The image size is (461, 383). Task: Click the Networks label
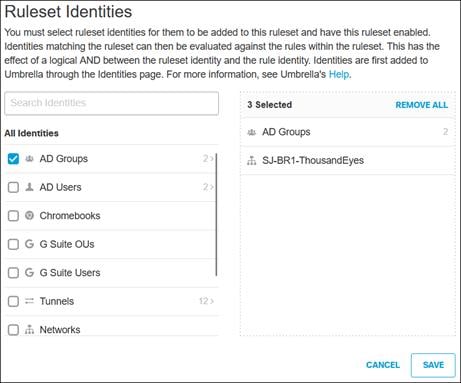pyautogui.click(x=60, y=330)
